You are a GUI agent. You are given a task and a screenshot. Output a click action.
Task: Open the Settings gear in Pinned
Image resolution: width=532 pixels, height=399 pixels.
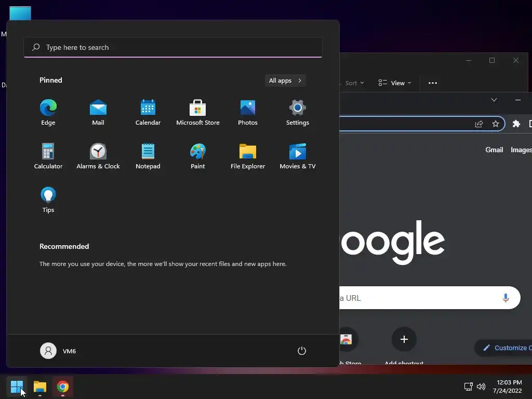click(x=298, y=113)
